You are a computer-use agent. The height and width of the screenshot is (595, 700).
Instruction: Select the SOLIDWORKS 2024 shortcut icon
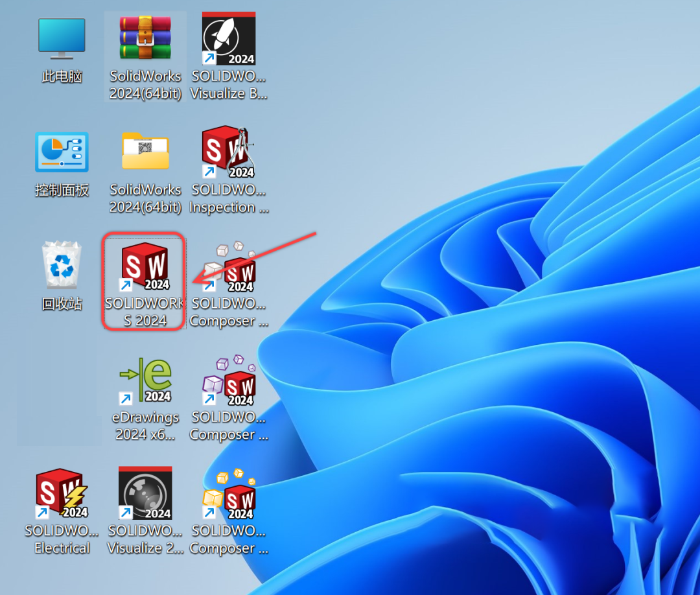coord(145,267)
